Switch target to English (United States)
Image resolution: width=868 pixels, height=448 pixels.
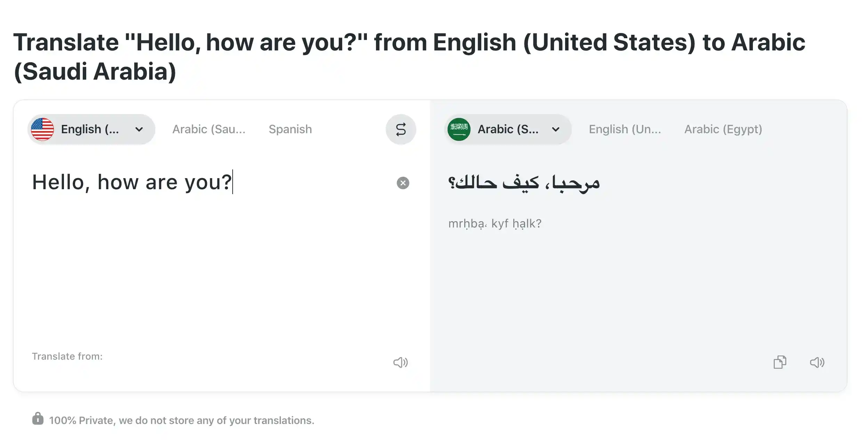pos(625,129)
